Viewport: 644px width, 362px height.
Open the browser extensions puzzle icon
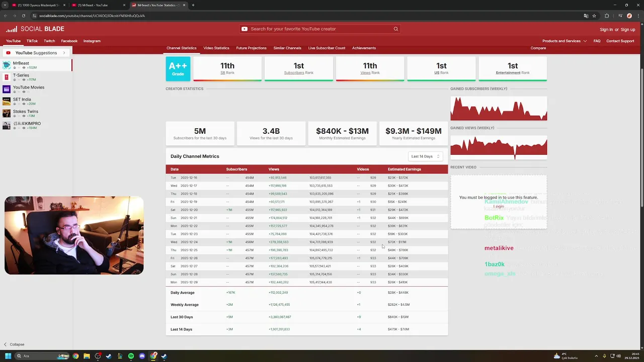click(607, 16)
